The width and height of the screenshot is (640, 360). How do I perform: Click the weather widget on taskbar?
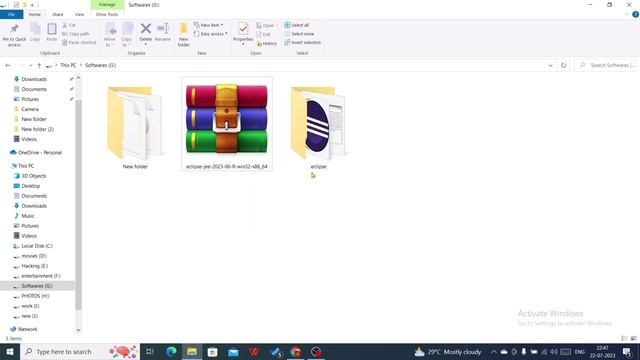point(448,351)
